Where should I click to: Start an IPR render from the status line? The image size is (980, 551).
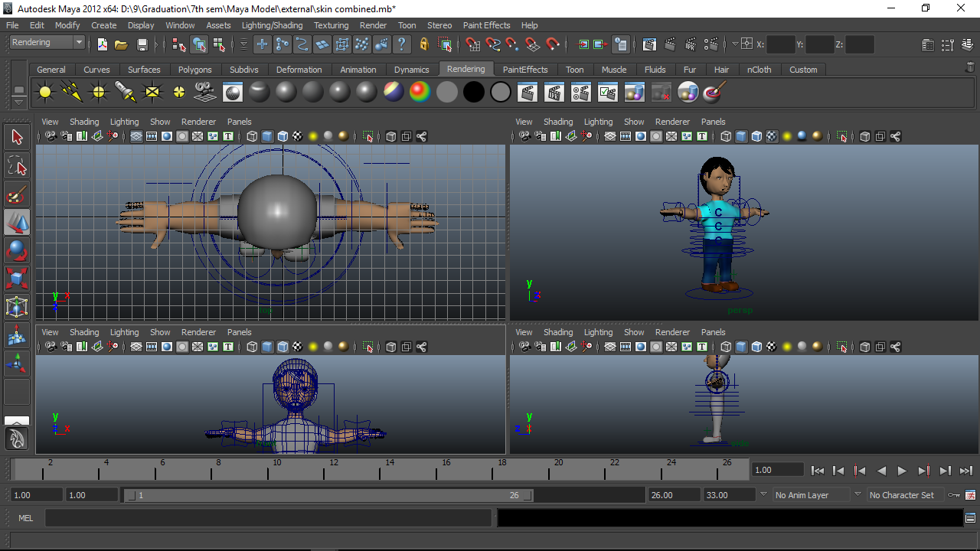(690, 44)
